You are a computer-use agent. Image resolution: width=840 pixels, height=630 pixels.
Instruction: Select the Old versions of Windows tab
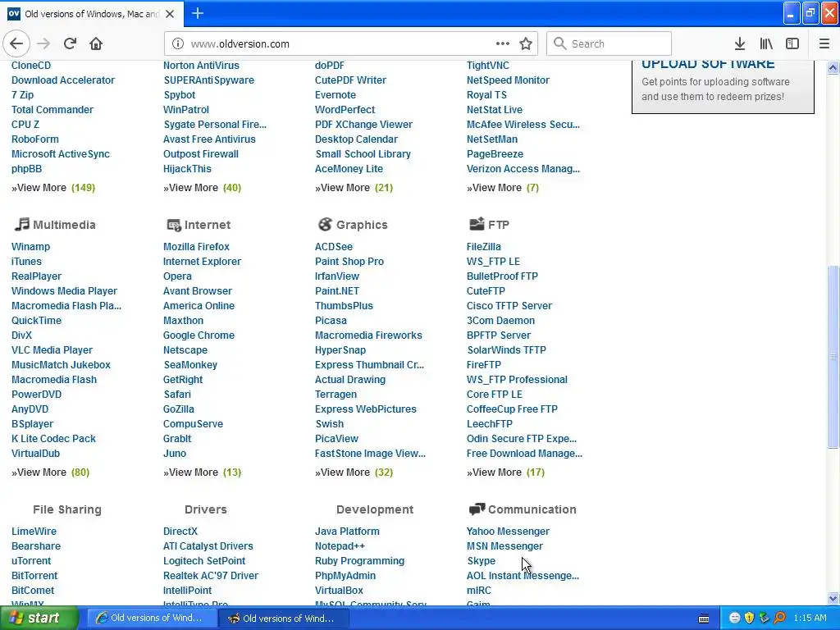click(x=92, y=14)
